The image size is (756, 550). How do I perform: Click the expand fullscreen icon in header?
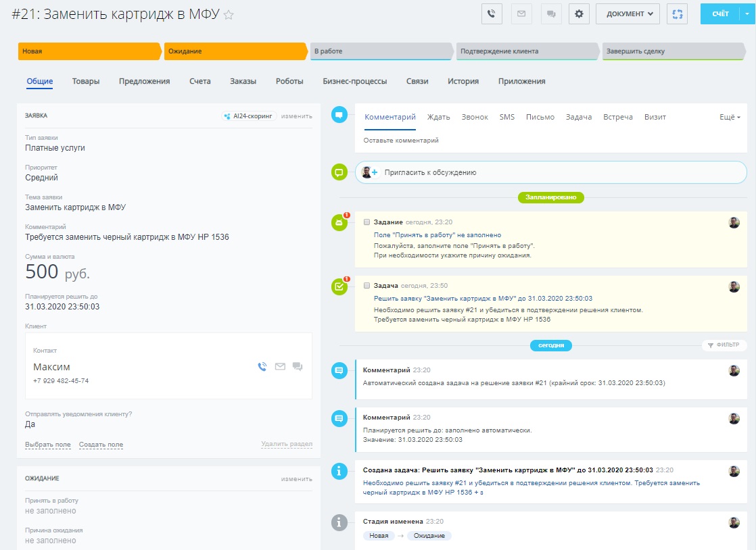coord(677,14)
